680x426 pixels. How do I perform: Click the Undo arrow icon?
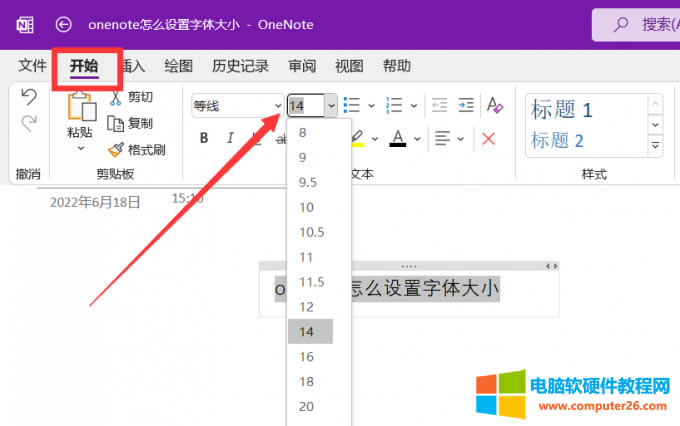[x=29, y=97]
